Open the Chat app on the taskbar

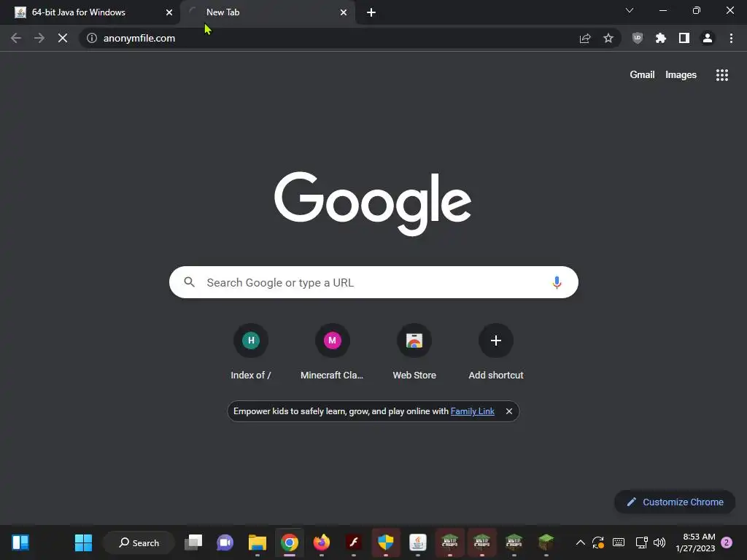225,542
